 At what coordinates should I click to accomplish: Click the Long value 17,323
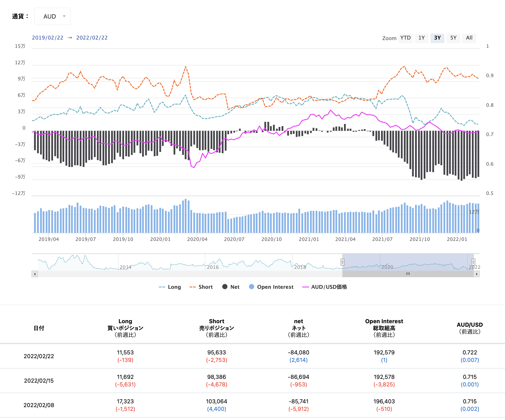125,401
